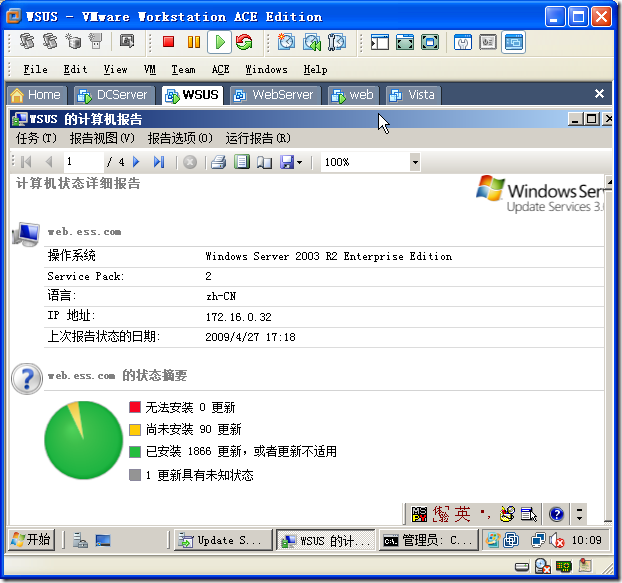Click the status summary question mark icon

[27, 379]
